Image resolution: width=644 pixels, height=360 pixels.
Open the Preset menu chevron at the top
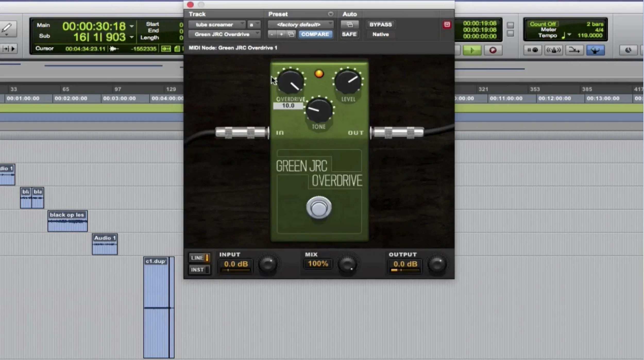[331, 14]
